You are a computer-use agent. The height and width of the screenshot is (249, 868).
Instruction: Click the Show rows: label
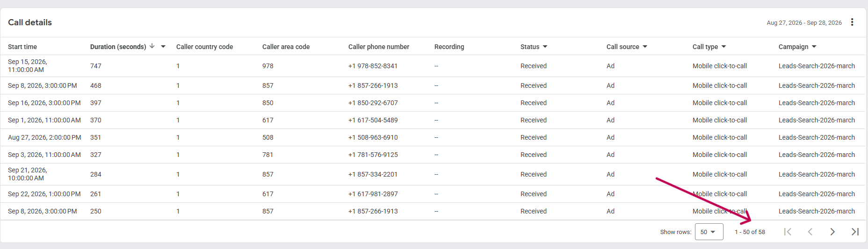click(675, 232)
